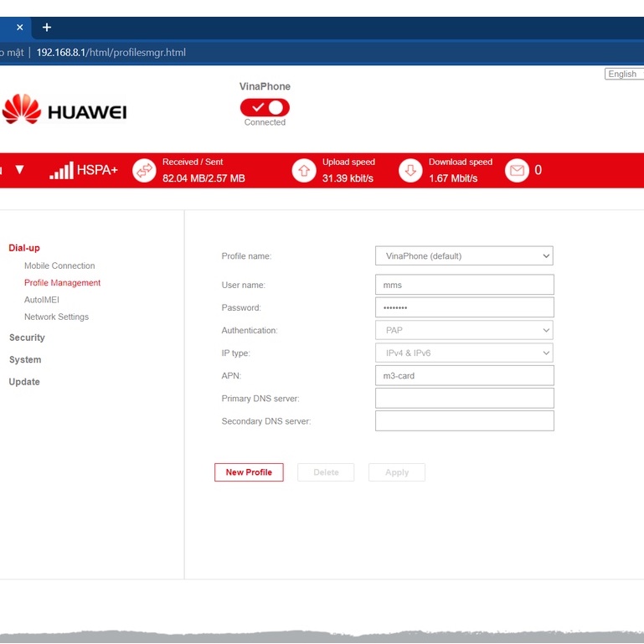Image resolution: width=644 pixels, height=644 pixels.
Task: Click the signal strength bars icon
Action: 61,170
